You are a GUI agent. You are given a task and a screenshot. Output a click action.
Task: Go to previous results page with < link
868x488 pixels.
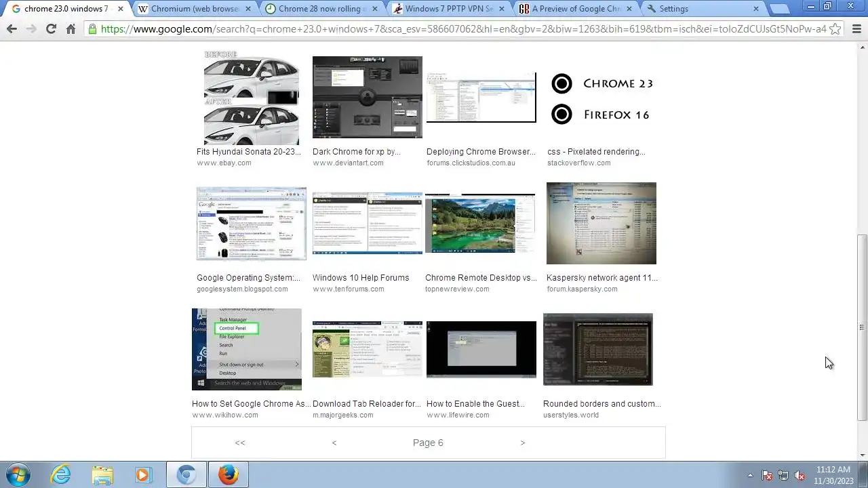pos(334,443)
